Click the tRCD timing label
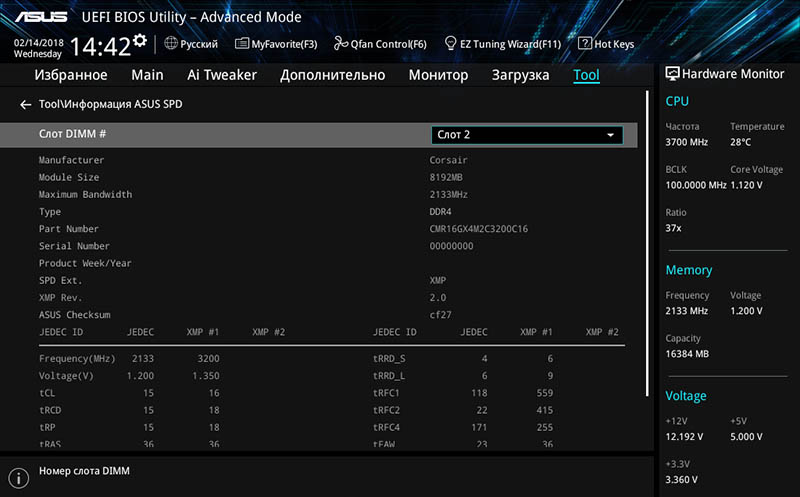Viewport: 800px width, 497px height. pyautogui.click(x=50, y=410)
